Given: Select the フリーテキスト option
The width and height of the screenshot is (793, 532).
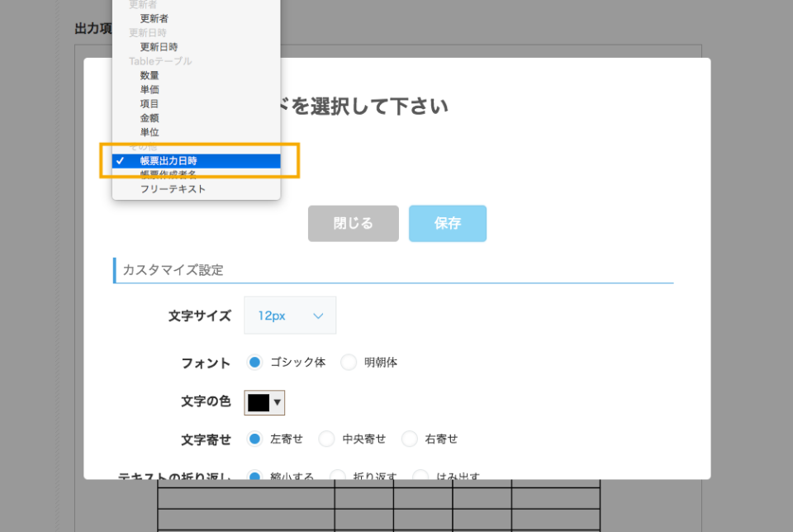Looking at the screenshot, I should coord(173,189).
